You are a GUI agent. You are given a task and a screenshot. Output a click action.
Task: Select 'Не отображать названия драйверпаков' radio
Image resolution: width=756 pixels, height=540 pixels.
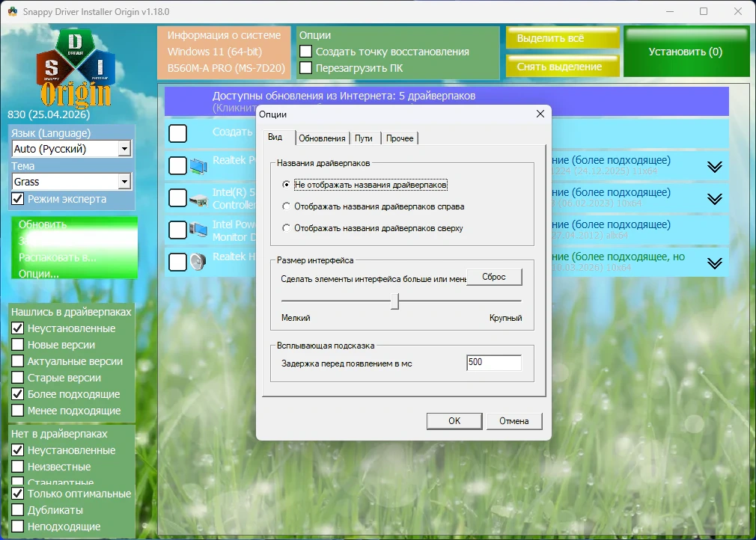[287, 185]
